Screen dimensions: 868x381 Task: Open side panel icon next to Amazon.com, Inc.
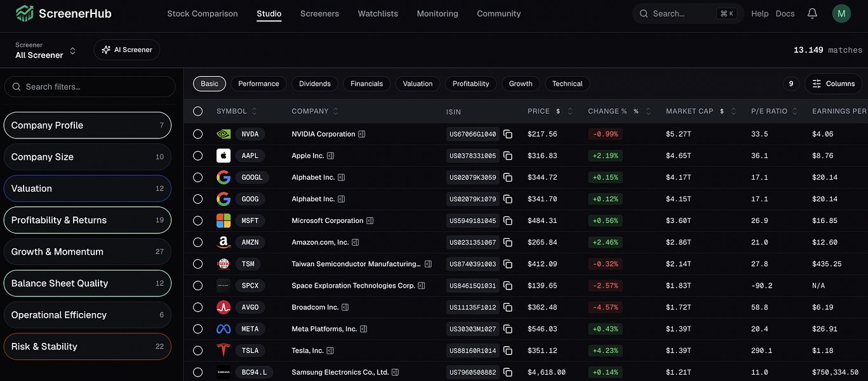(x=356, y=242)
